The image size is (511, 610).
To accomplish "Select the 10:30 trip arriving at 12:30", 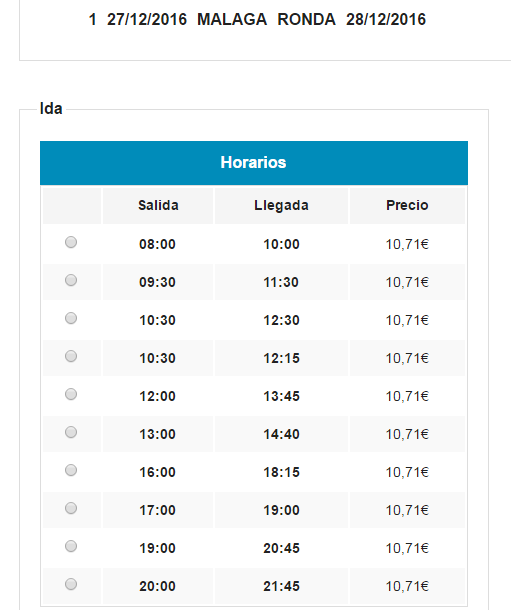I will click(71, 318).
